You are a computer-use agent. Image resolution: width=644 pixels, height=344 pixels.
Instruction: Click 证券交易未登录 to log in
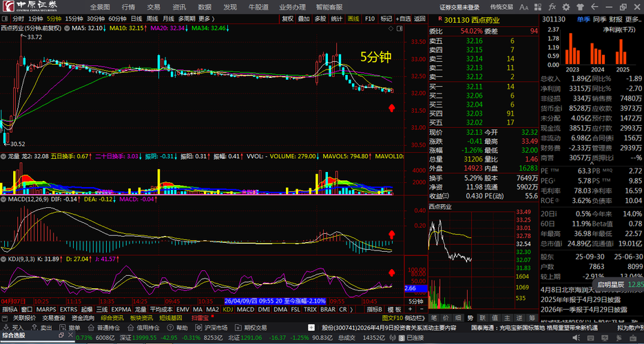[459, 7]
